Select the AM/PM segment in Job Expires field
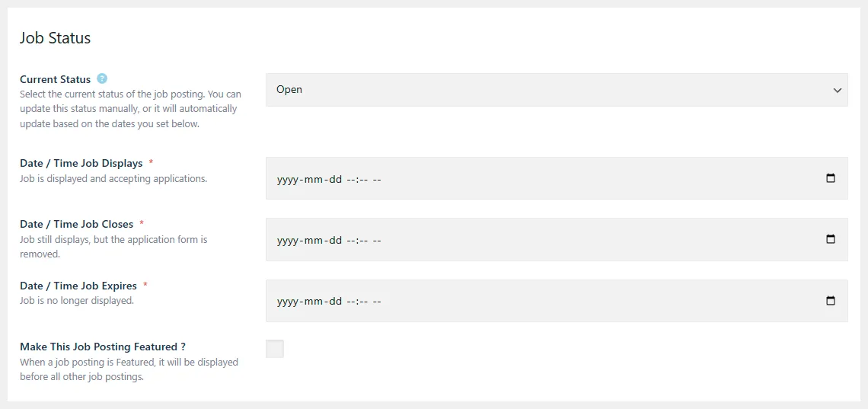 pyautogui.click(x=377, y=301)
